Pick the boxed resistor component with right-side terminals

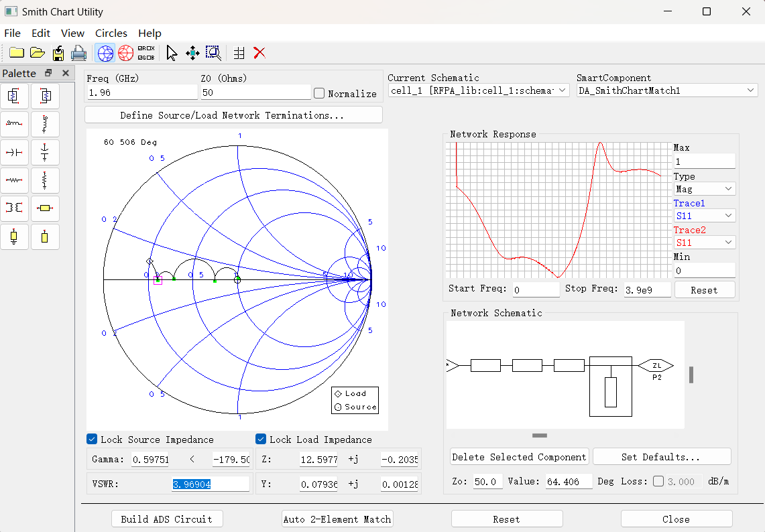[15, 96]
